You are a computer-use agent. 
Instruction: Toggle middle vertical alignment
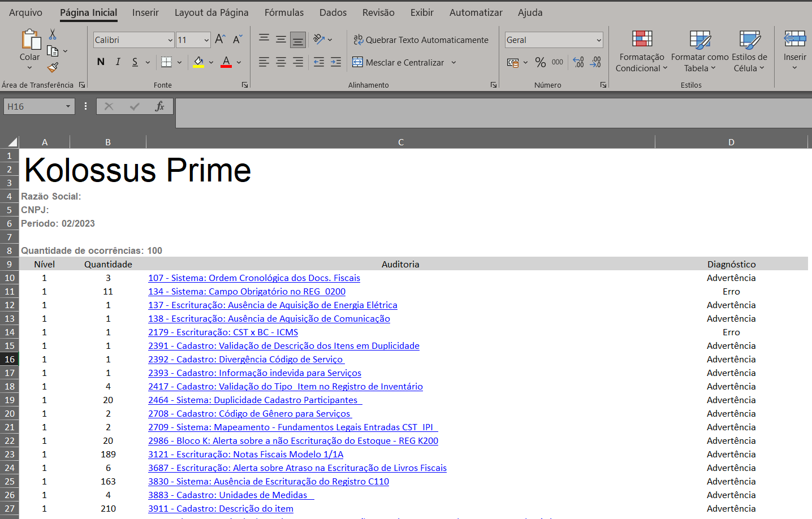(281, 39)
